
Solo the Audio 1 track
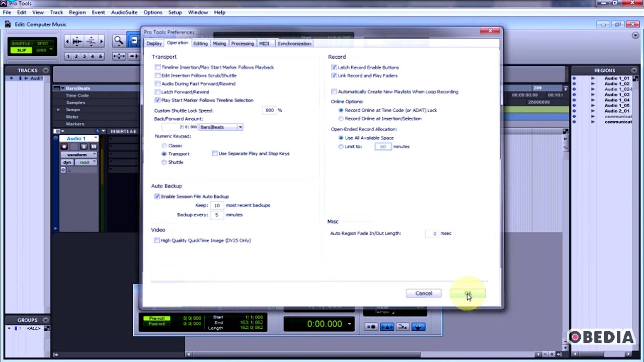tap(84, 146)
